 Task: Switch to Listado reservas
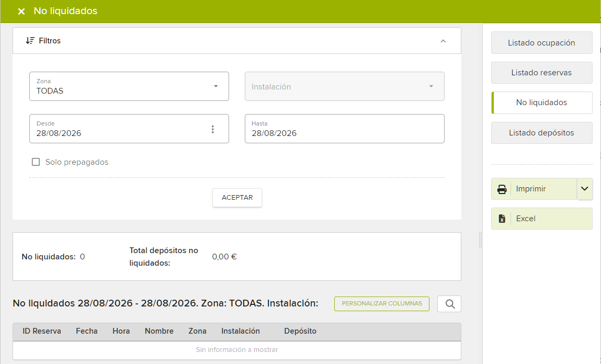pos(541,72)
